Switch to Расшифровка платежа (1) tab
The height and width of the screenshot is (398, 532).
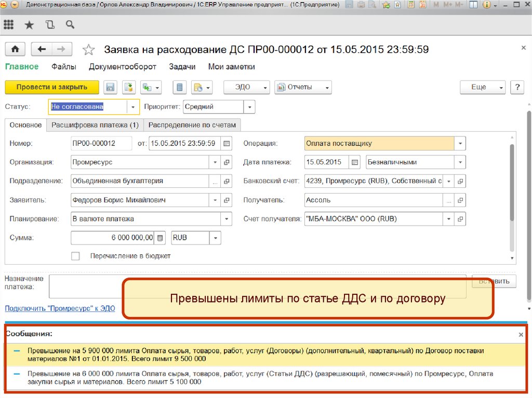95,125
